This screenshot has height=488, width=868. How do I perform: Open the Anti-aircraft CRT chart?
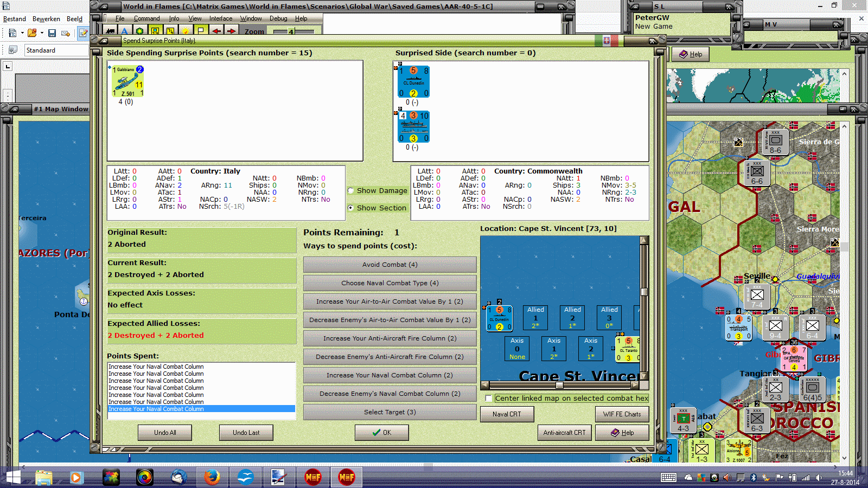[565, 433]
